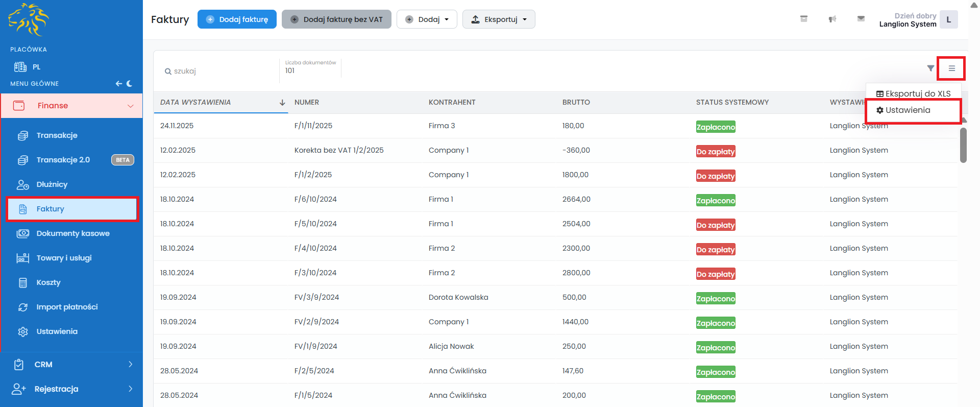Click the megaphone announcements icon
Screen dimensions: 980x407
(832, 19)
